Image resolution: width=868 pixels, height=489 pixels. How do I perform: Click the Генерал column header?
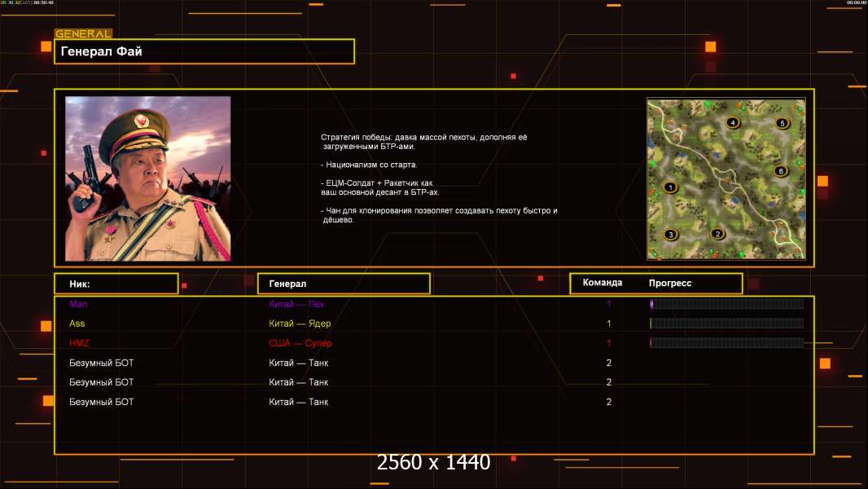coord(343,284)
